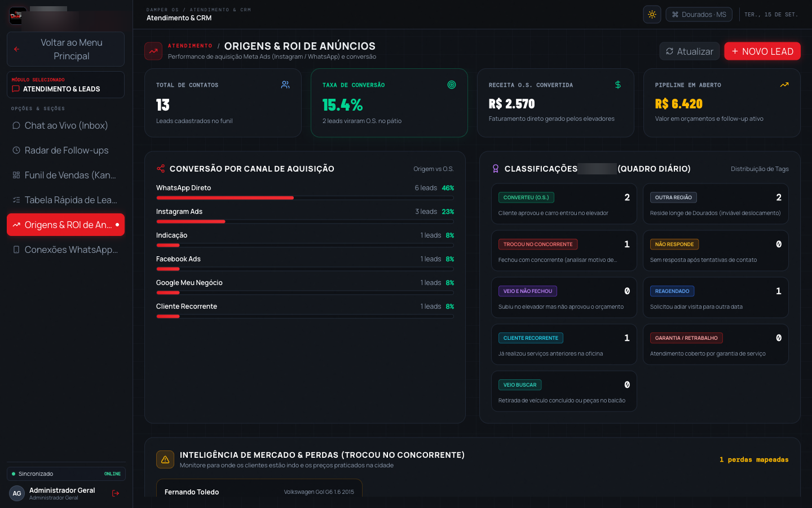Viewport: 812px width, 508px height.
Task: Click the Indicação progress bar
Action: tap(305, 245)
